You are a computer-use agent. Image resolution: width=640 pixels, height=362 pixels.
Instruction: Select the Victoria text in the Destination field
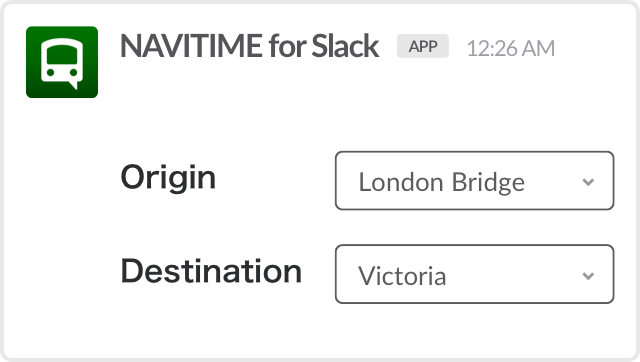tap(402, 276)
